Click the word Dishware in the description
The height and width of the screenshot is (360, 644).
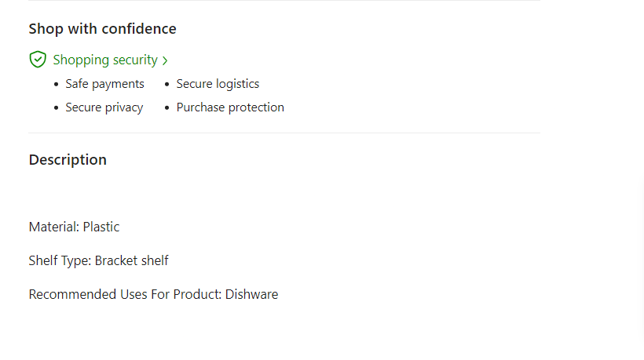click(251, 294)
